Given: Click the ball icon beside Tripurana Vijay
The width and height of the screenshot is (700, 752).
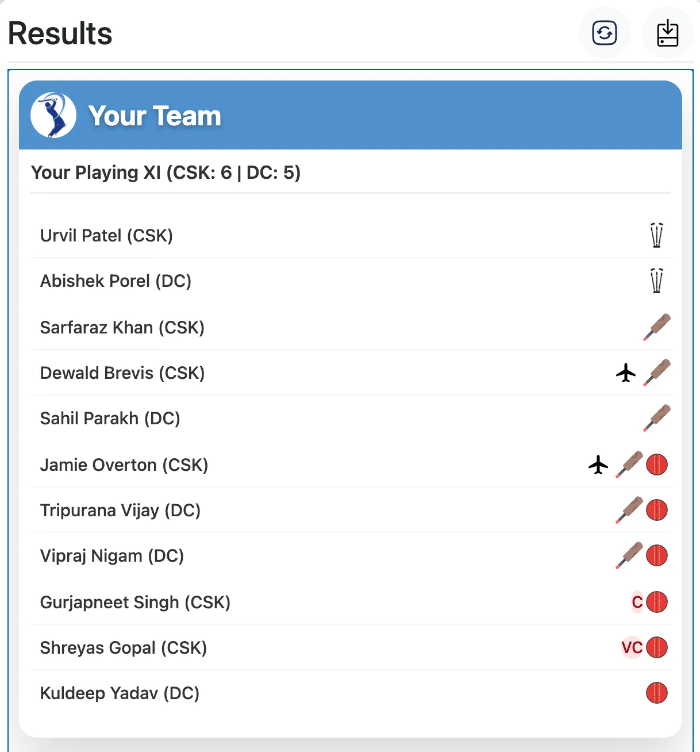Looking at the screenshot, I should click(657, 510).
